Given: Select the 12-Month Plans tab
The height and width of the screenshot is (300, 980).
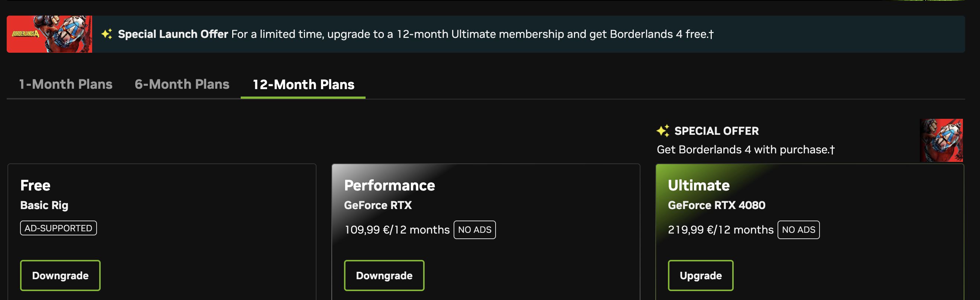Looking at the screenshot, I should coord(303,84).
